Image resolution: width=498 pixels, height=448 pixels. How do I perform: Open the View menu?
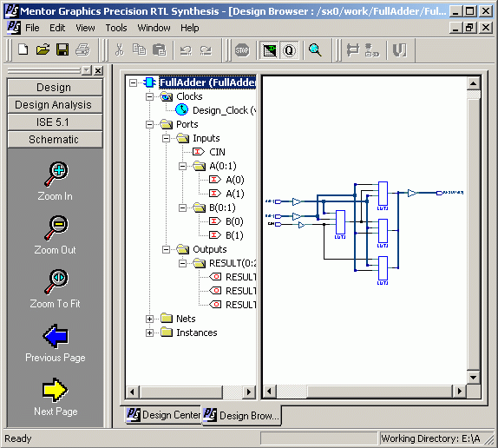(x=85, y=28)
